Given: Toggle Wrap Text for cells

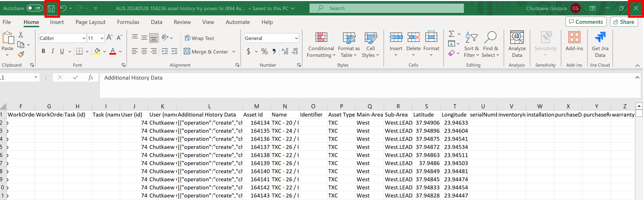Looking at the screenshot, I should 199,38.
